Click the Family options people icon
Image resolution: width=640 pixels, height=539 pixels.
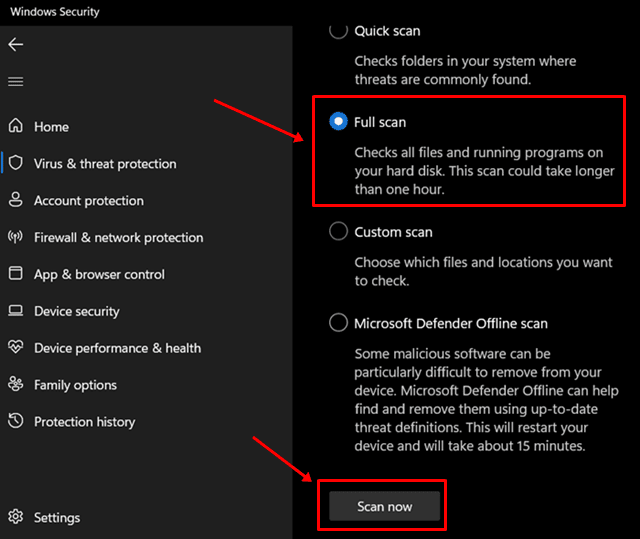pos(15,385)
